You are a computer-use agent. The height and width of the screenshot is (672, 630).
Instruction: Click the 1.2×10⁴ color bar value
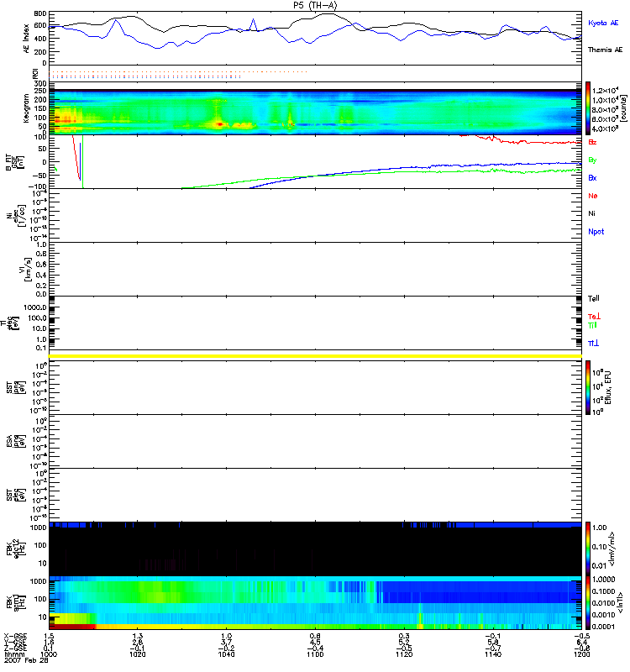[x=605, y=91]
